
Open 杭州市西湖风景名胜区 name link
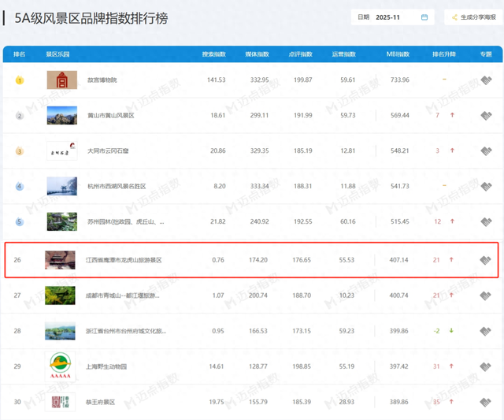[x=117, y=186]
